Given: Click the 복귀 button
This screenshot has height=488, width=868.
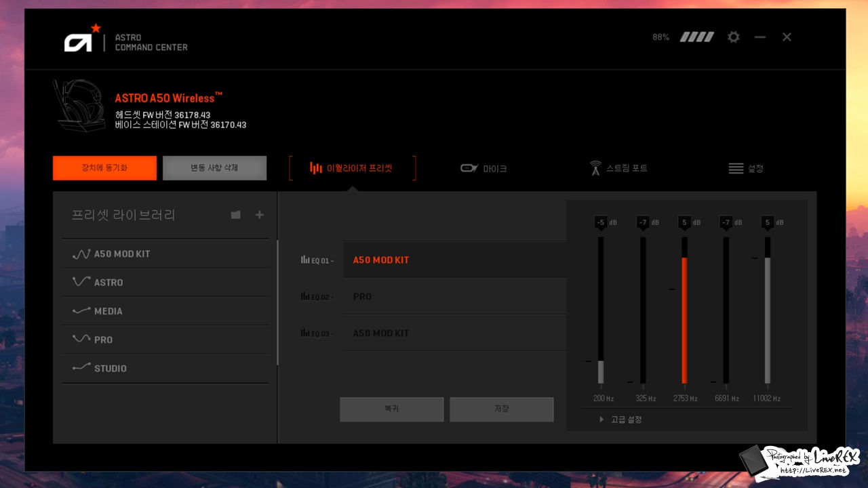Looking at the screenshot, I should [391, 409].
